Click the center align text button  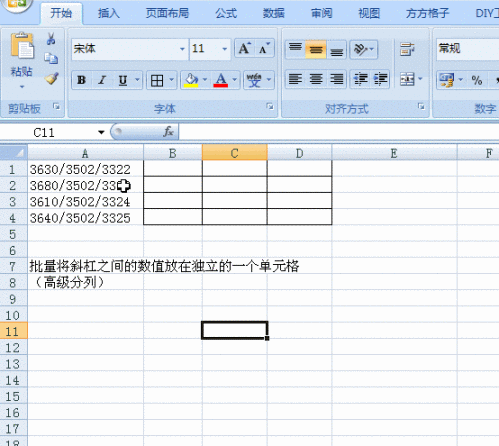point(316,79)
